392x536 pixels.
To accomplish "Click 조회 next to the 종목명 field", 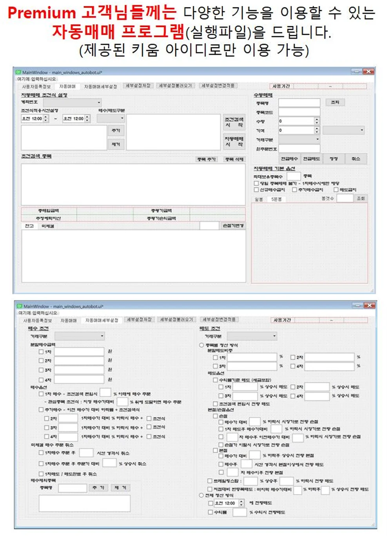I will click(x=336, y=102).
